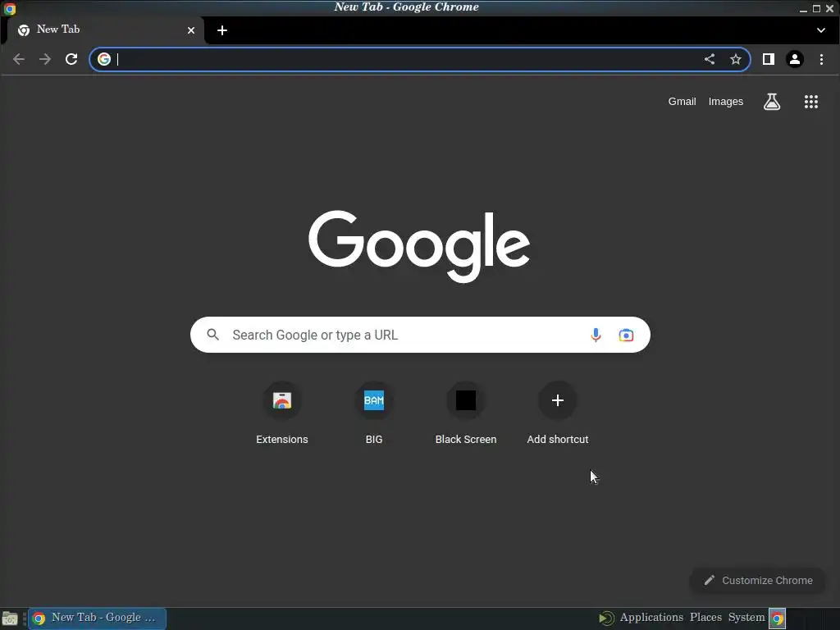Screen dimensions: 840x630
Task: Open the Extensions shortcut
Action: pos(282,413)
